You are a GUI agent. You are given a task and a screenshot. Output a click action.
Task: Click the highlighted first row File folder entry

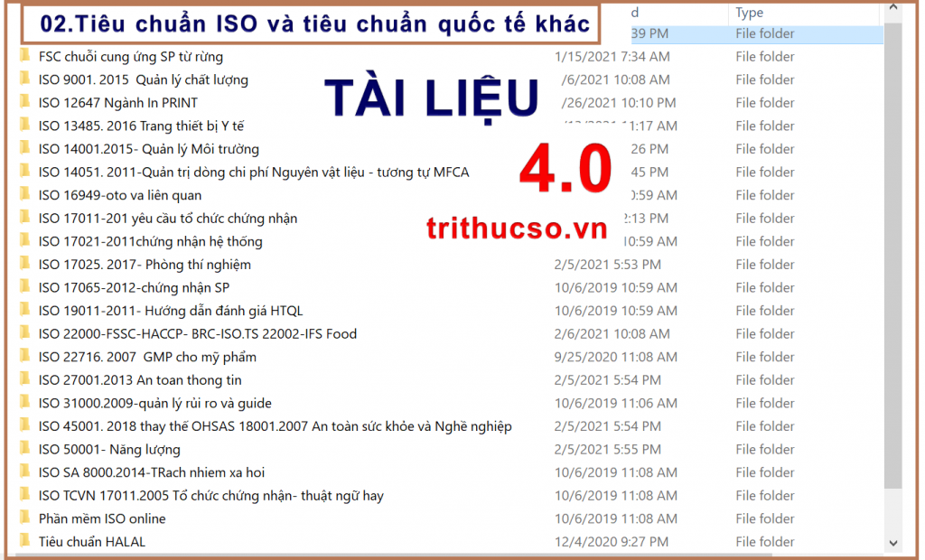click(764, 34)
